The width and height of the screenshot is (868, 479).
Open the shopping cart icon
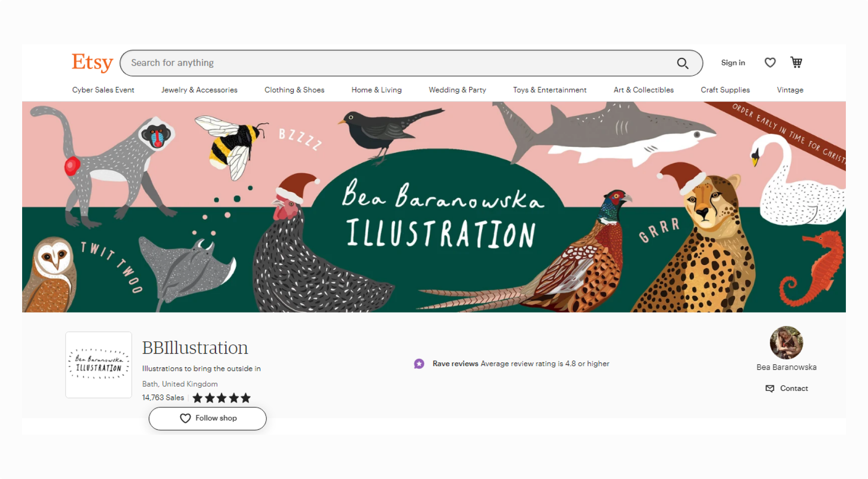tap(796, 62)
